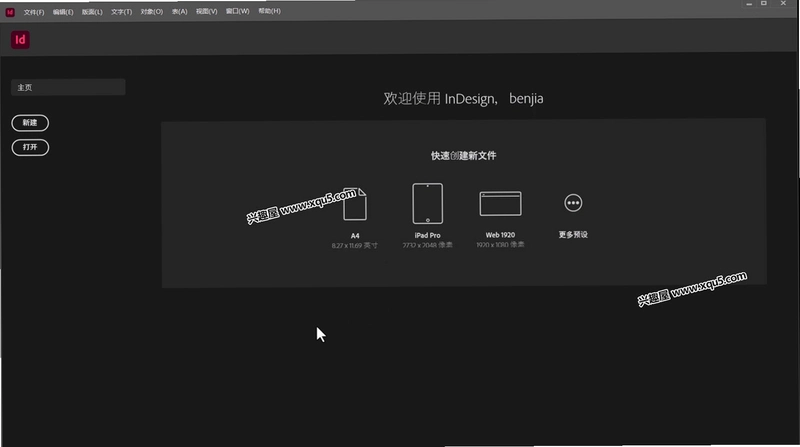Screen dimensions: 800x447
Task: Click the iPad Pro label text
Action: (x=428, y=235)
